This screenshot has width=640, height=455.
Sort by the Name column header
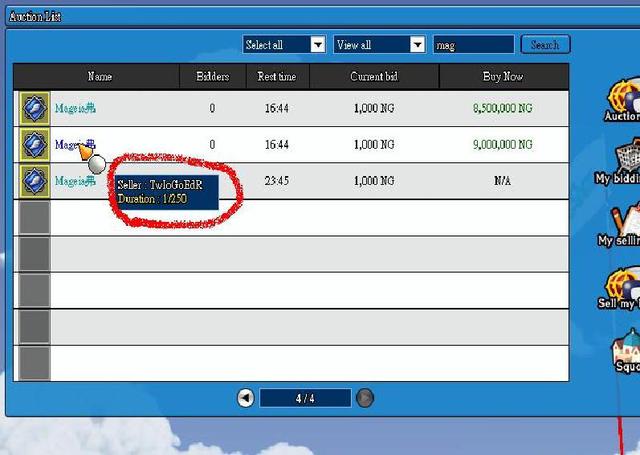tap(99, 77)
